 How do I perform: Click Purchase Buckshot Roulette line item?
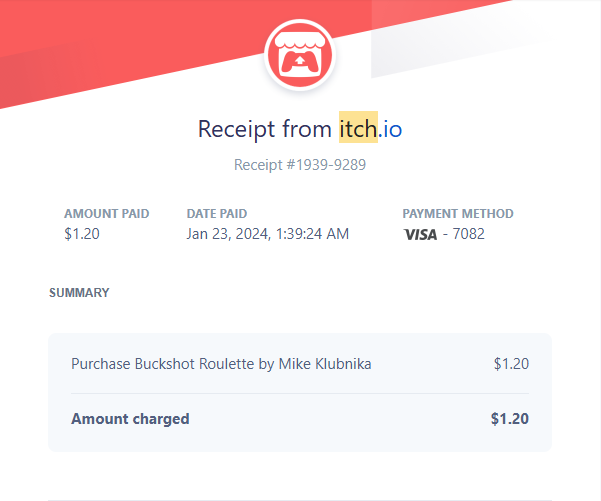pyautogui.click(x=221, y=364)
